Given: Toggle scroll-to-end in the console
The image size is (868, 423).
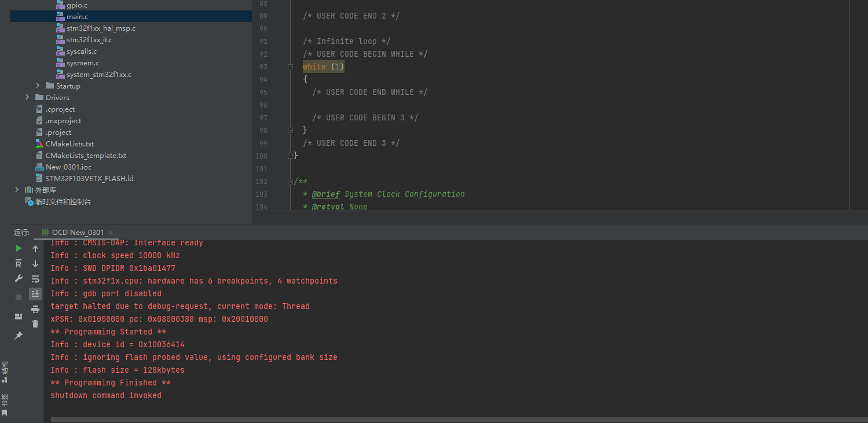Looking at the screenshot, I should (35, 293).
